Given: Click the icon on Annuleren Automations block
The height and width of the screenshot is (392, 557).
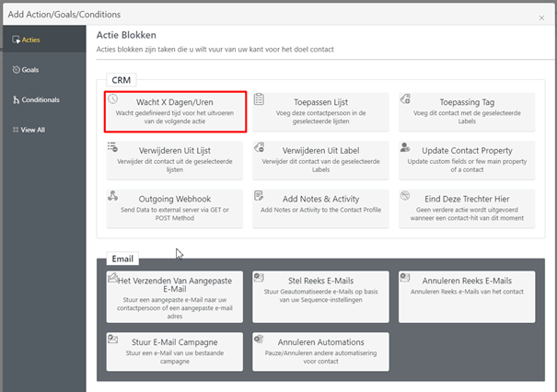Looking at the screenshot, I should (x=260, y=340).
